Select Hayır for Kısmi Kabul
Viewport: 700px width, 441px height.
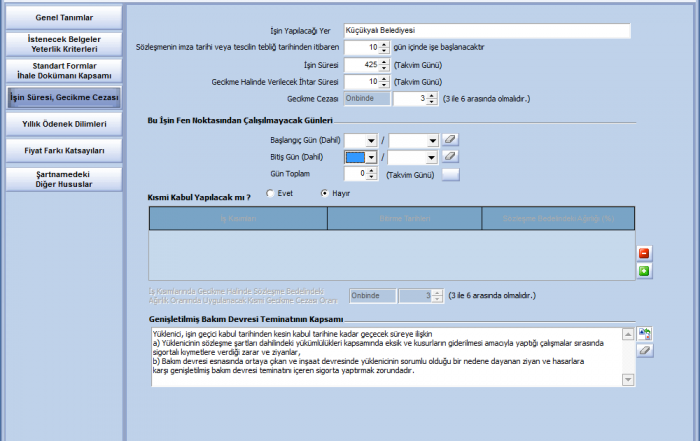tap(325, 192)
